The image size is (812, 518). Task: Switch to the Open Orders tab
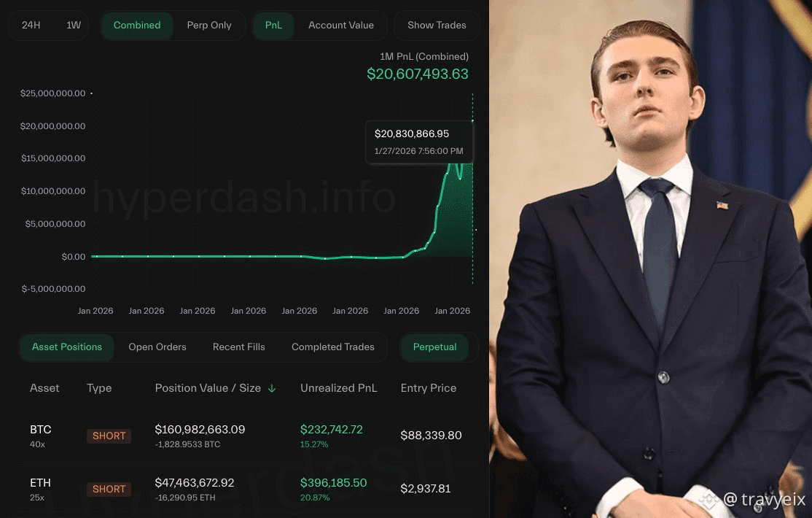pos(157,347)
